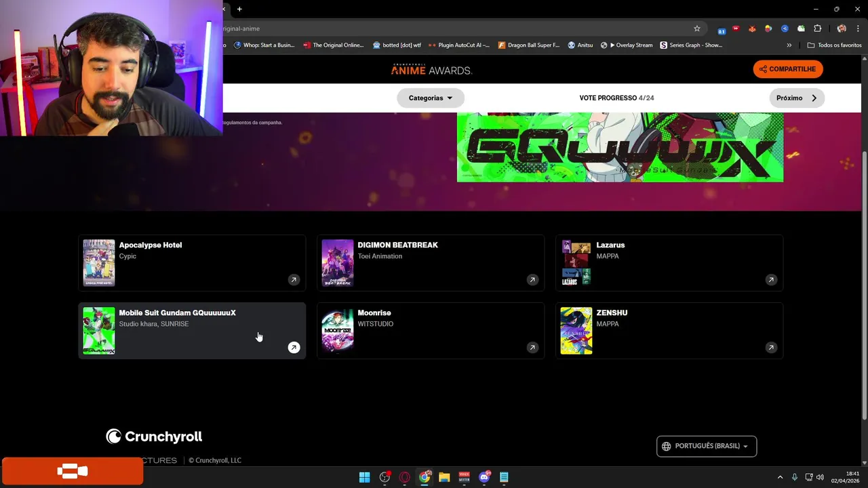Click the VOTE PROGRESSO 4/24 indicator

click(616, 98)
